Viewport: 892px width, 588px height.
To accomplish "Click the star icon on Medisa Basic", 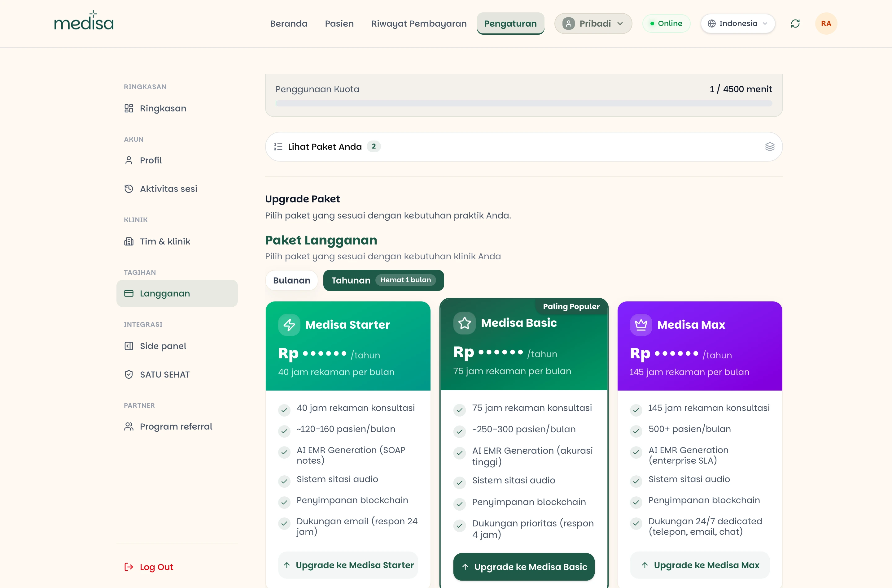I will (x=464, y=323).
